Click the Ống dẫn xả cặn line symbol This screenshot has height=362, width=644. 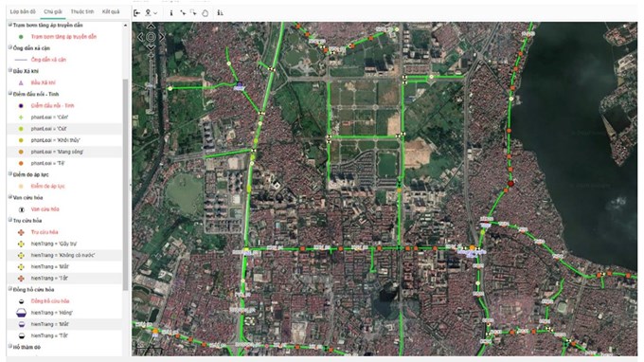pos(21,60)
